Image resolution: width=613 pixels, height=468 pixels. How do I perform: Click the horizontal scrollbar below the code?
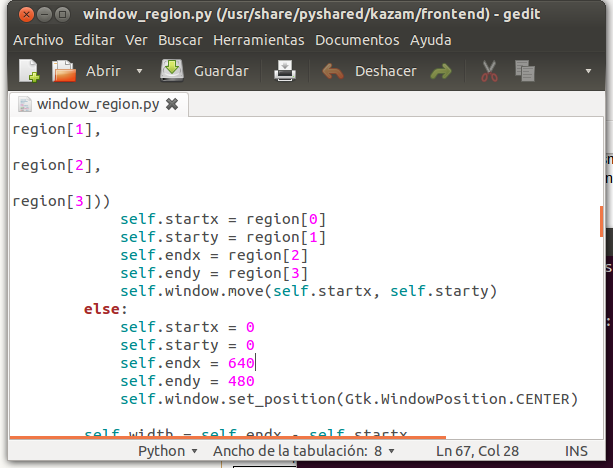click(x=228, y=437)
